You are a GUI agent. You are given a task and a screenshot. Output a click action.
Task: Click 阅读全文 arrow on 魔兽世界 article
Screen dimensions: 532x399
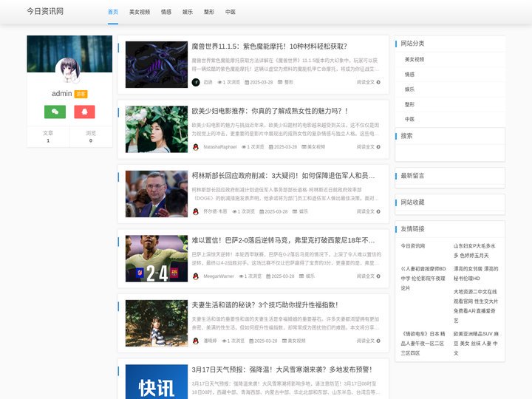point(369,82)
